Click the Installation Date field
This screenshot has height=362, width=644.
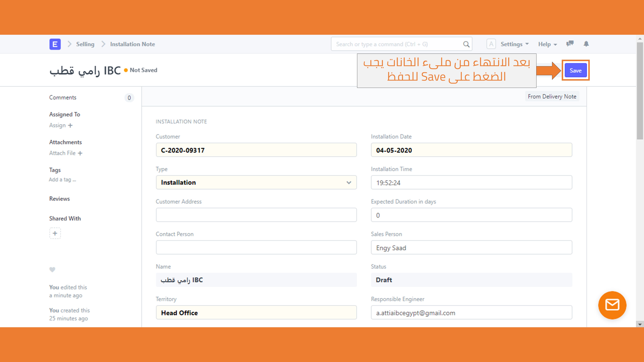[x=472, y=150]
